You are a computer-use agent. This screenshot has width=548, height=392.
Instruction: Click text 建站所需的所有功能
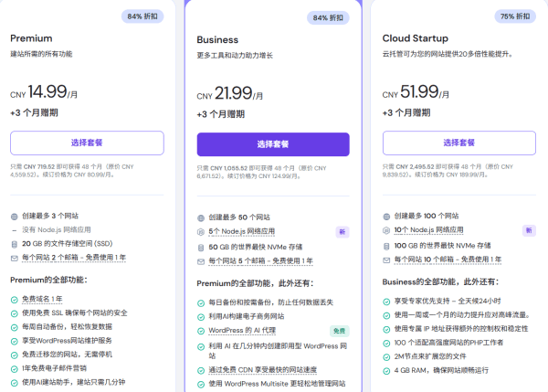tap(41, 54)
